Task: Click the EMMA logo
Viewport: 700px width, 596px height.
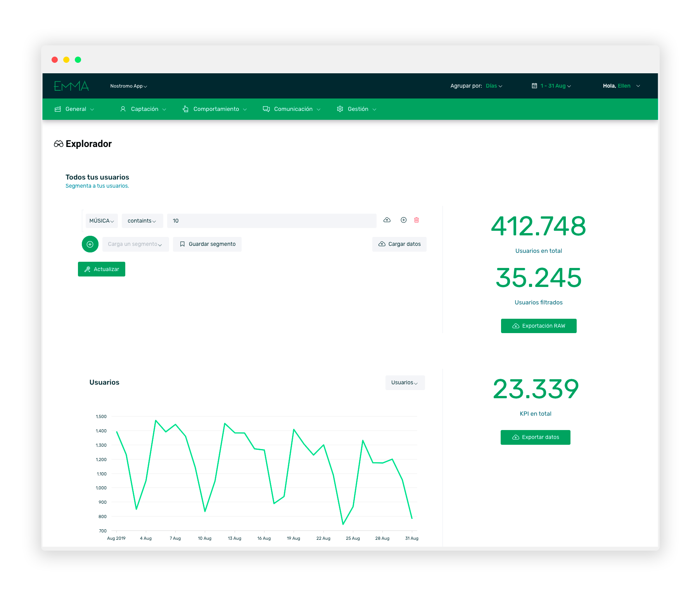Action: tap(71, 86)
